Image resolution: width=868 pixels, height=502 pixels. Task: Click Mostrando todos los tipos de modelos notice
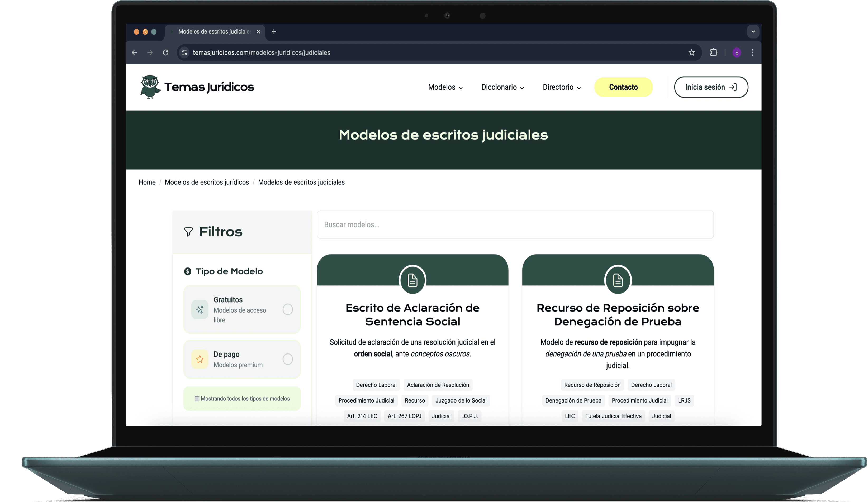[242, 399]
